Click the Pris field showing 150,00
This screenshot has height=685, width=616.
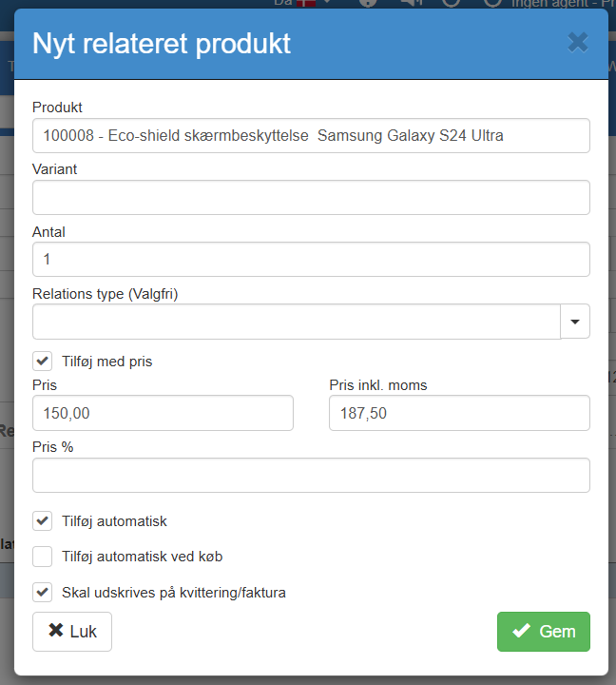pos(163,414)
